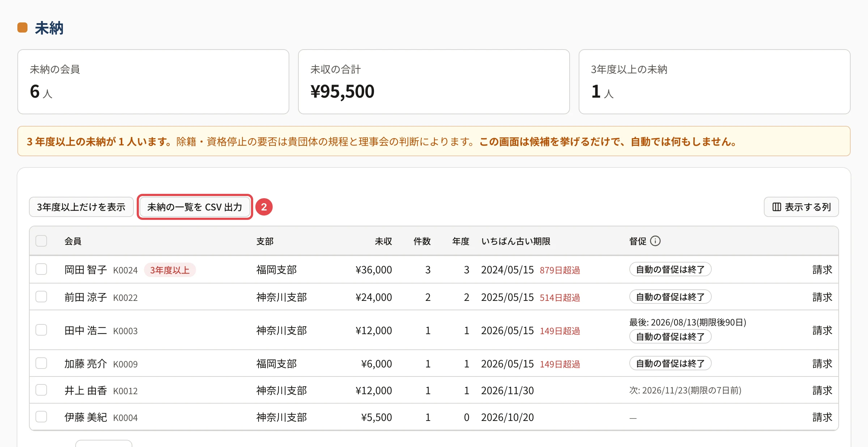Screen dimensions: 868x447
Task: Click 自動の督促は終了 pill in 前田 涼子 row
Action: (x=670, y=297)
